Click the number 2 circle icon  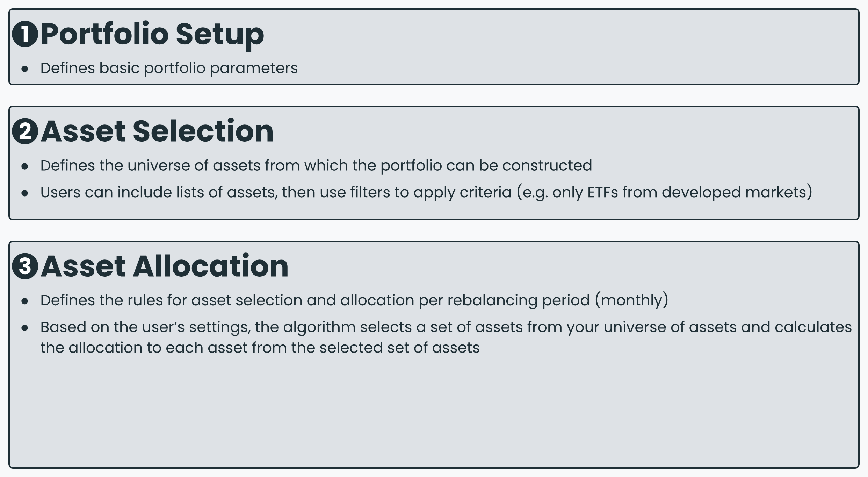[25, 131]
